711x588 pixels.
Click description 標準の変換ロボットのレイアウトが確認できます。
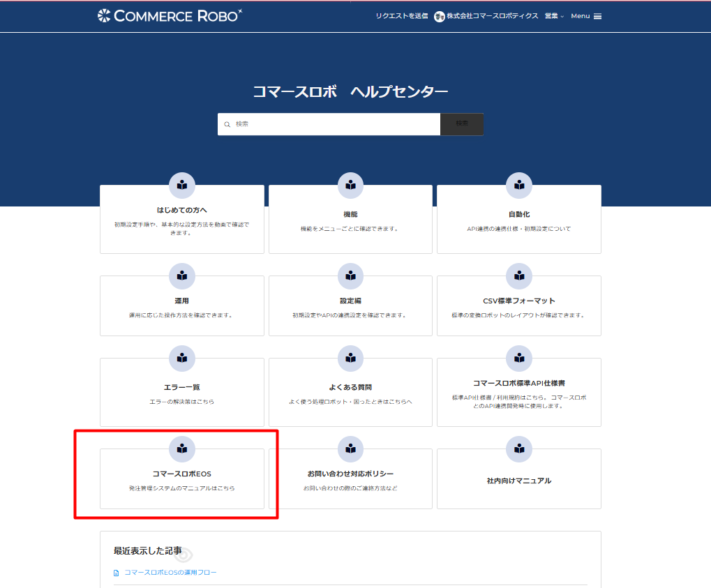pos(519,315)
